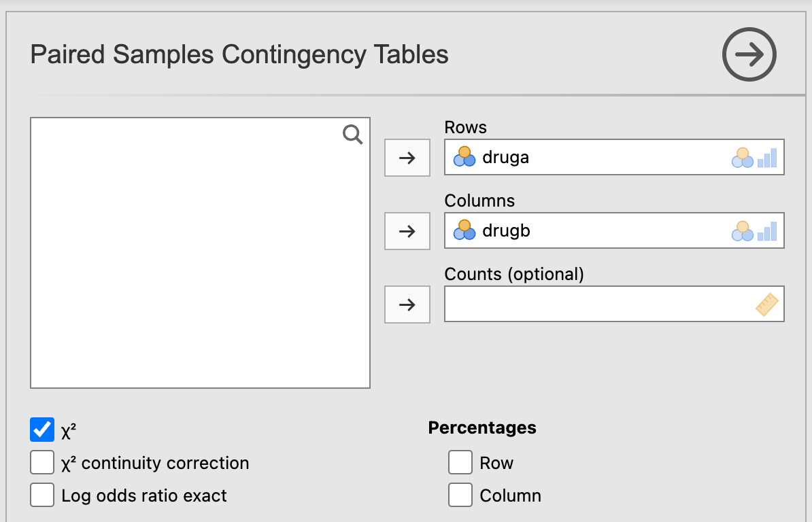This screenshot has width=812, height=522.
Task: Click the collapse options arrow circle icon
Action: 749,55
